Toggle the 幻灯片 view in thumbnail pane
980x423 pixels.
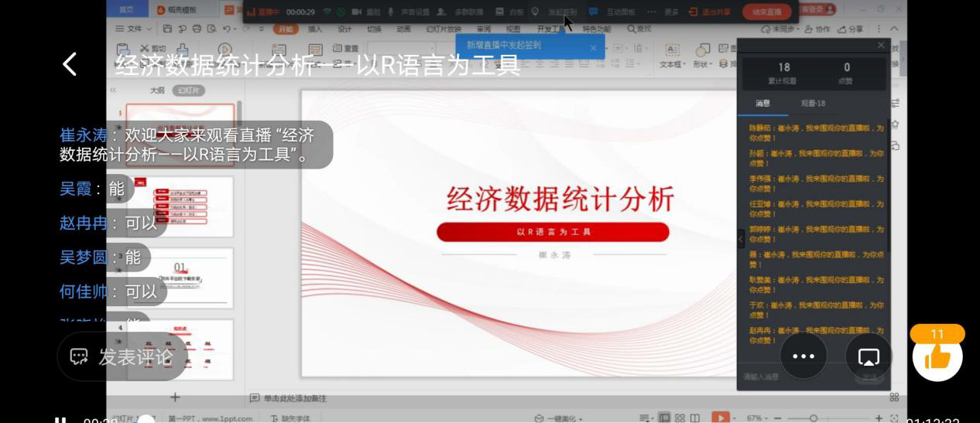(x=189, y=90)
